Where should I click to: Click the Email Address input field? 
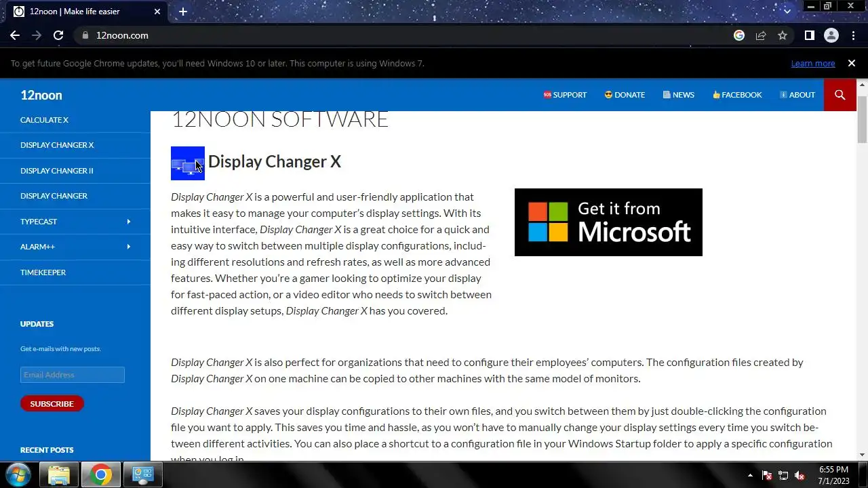click(73, 375)
